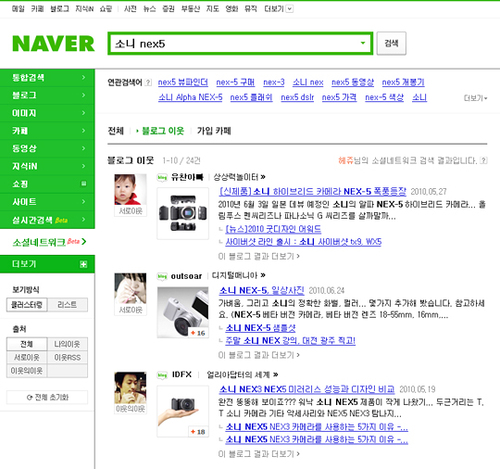Switch to the 가입 카페 tab

pyautogui.click(x=214, y=131)
